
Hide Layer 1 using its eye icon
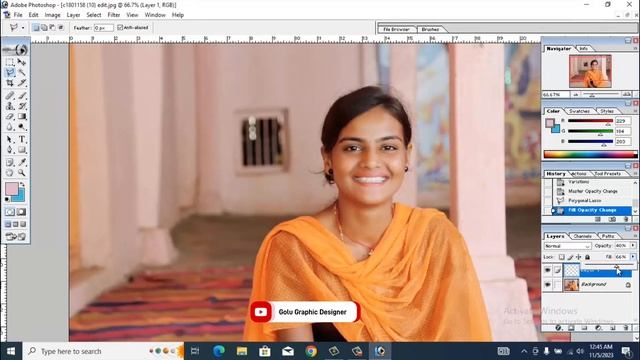click(548, 270)
